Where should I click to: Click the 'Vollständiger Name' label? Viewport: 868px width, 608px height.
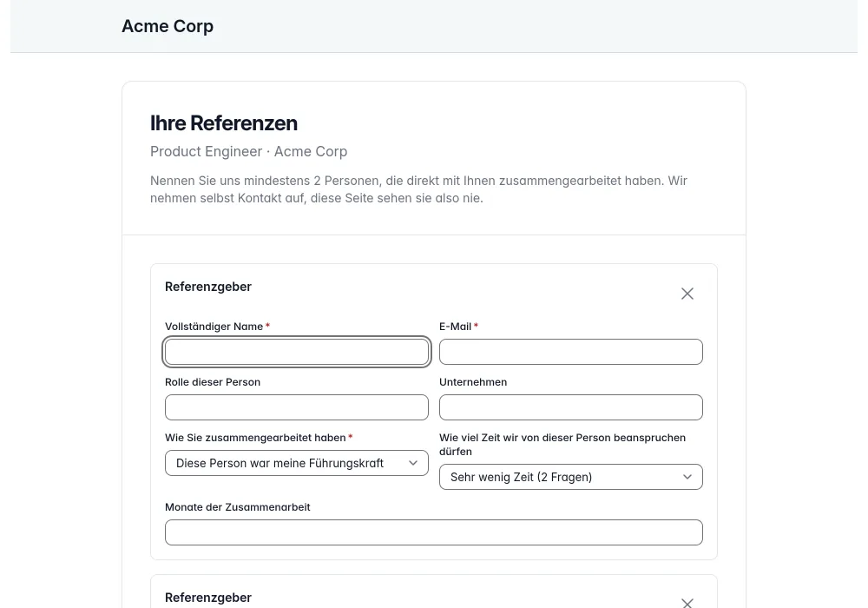[x=214, y=327]
